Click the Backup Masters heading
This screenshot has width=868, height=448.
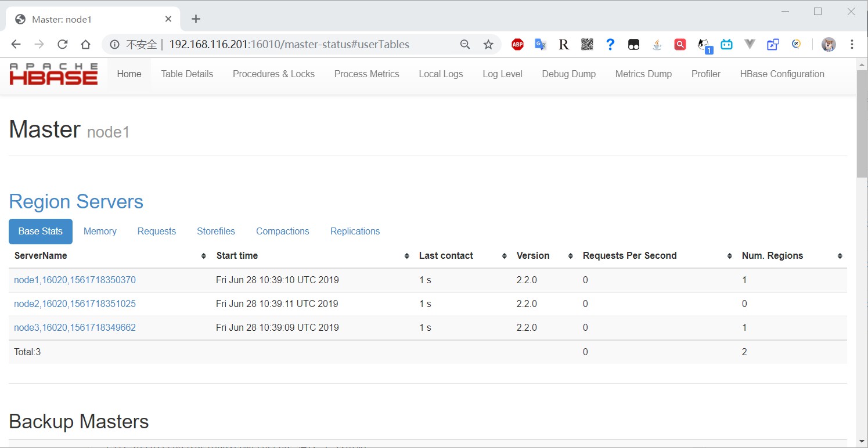click(x=79, y=421)
